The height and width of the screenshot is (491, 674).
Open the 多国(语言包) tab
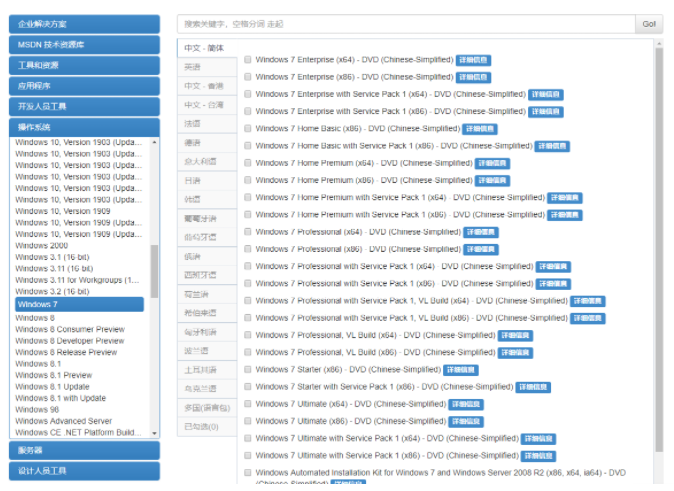tap(207, 408)
